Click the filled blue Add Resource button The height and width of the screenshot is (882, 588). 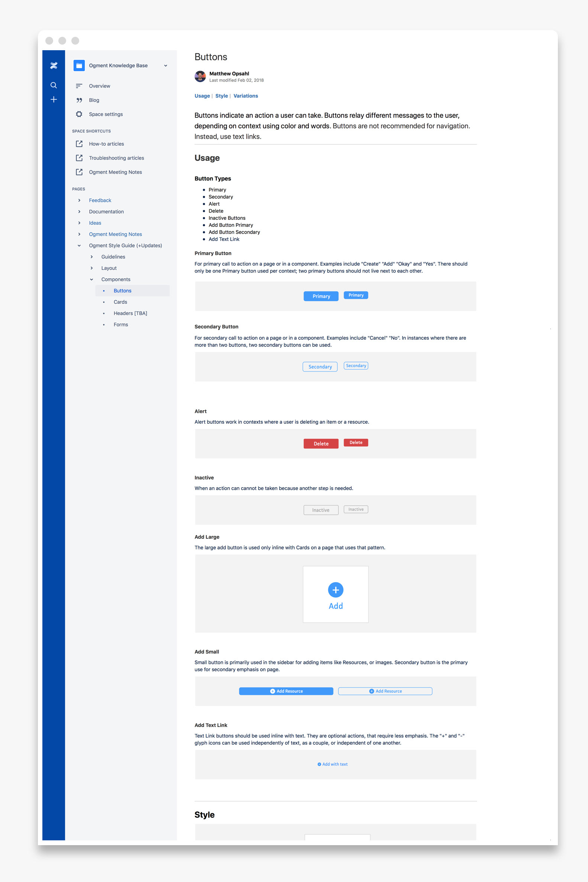[x=286, y=691]
